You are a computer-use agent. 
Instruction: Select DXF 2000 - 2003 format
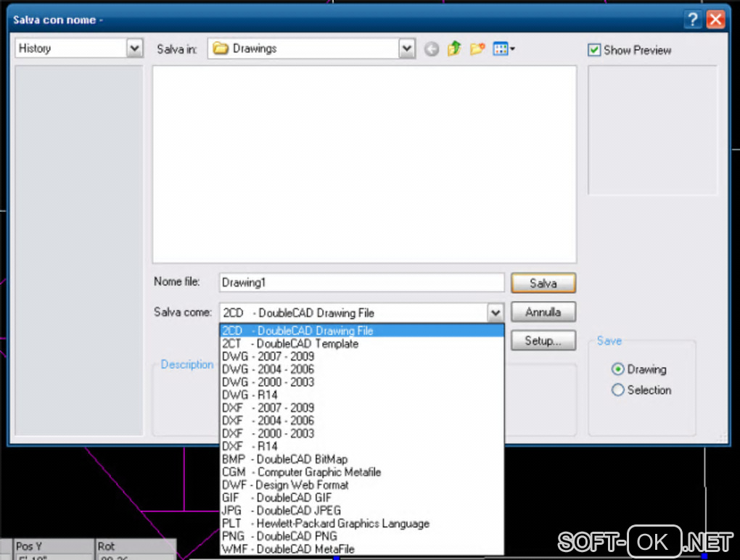(362, 434)
